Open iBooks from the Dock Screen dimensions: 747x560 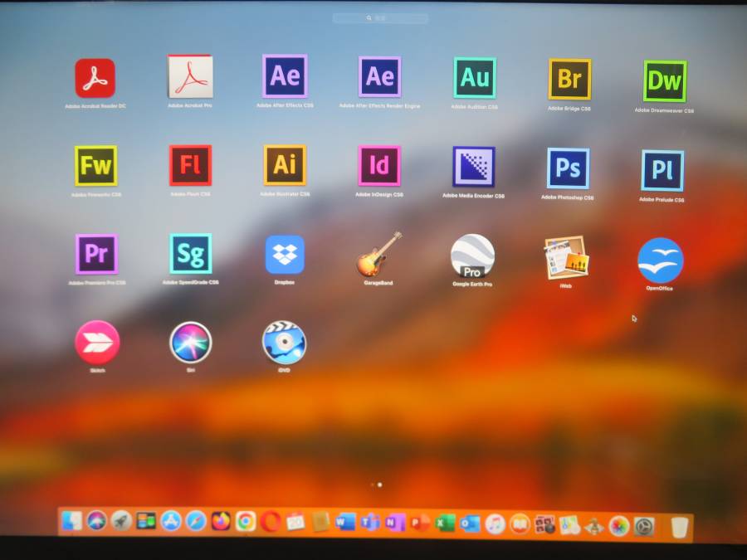[520, 525]
